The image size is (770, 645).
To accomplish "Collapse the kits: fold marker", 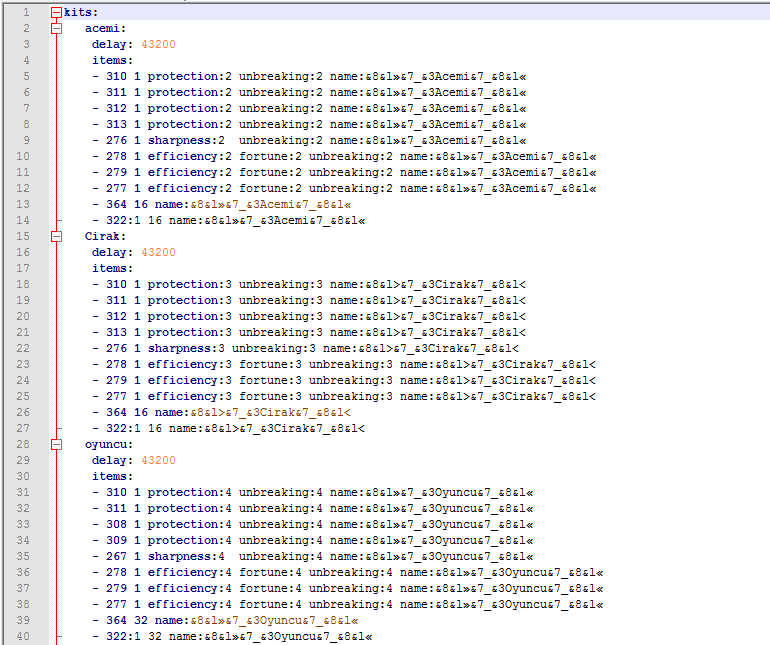I will click(56, 13).
